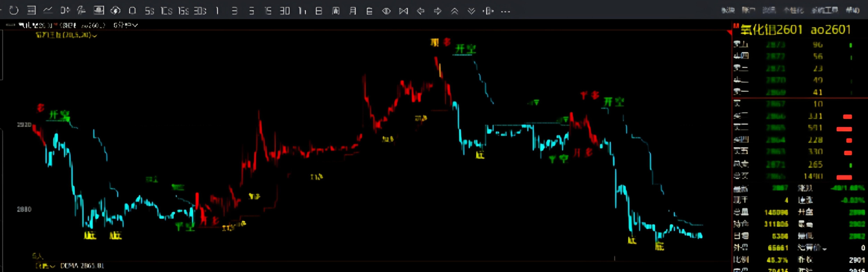Switch to the intraday line chart icon

tap(48, 10)
